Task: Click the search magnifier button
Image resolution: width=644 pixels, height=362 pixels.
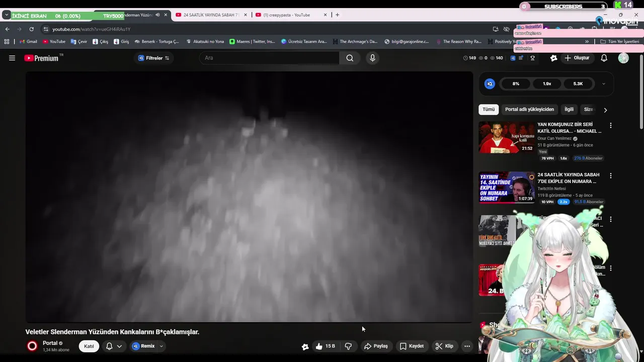Action: click(x=350, y=58)
